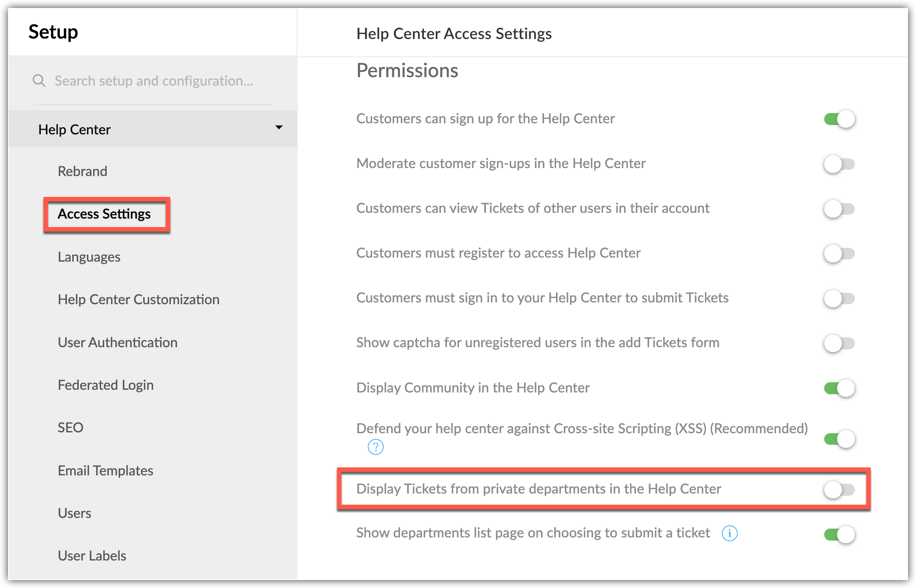Collapse the Help Center section arrow
This screenshot has width=916, height=588.
(279, 128)
